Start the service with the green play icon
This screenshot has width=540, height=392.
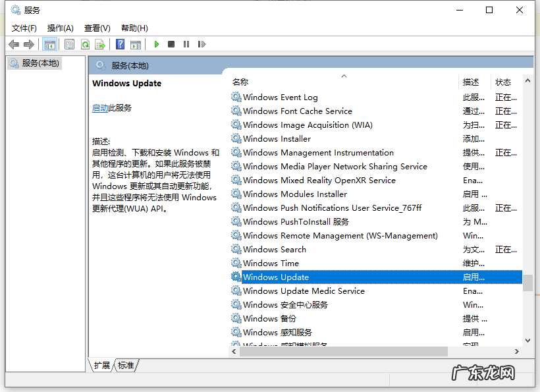(156, 43)
